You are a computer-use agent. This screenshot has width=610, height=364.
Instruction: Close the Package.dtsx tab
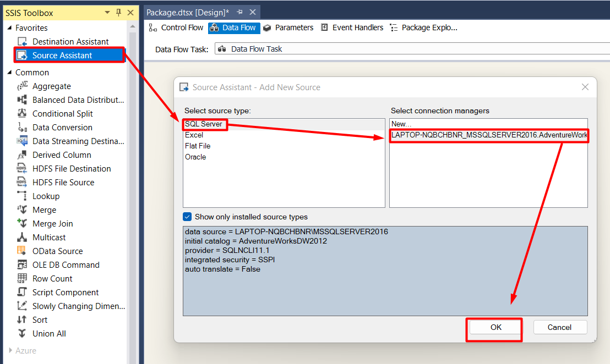(x=253, y=12)
